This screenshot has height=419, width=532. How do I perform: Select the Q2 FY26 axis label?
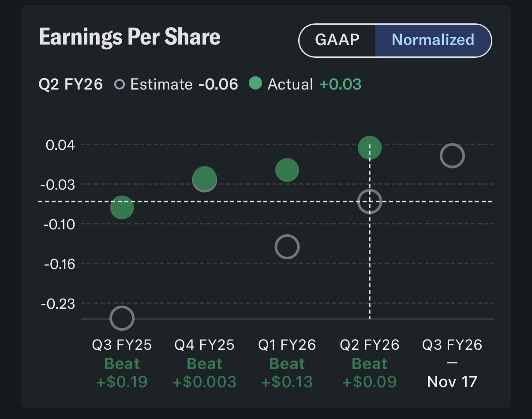(x=370, y=345)
